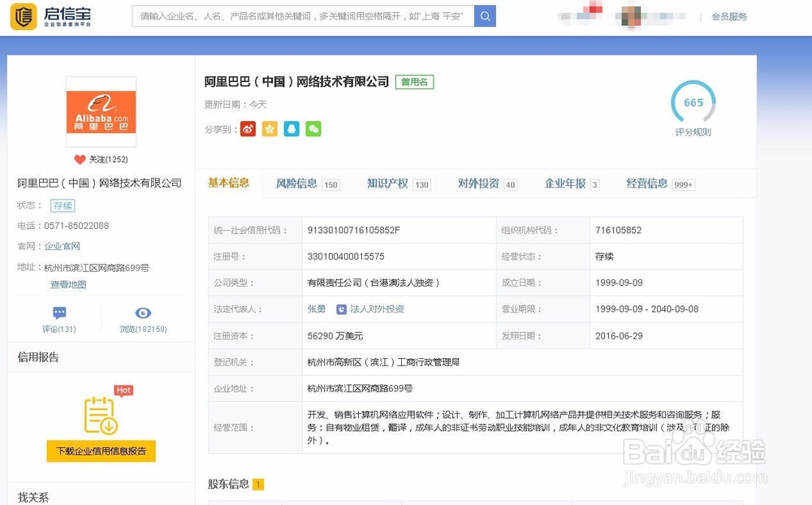Image resolution: width=812 pixels, height=505 pixels.
Task: Click the 找关系 sidebar heading
Action: [33, 498]
